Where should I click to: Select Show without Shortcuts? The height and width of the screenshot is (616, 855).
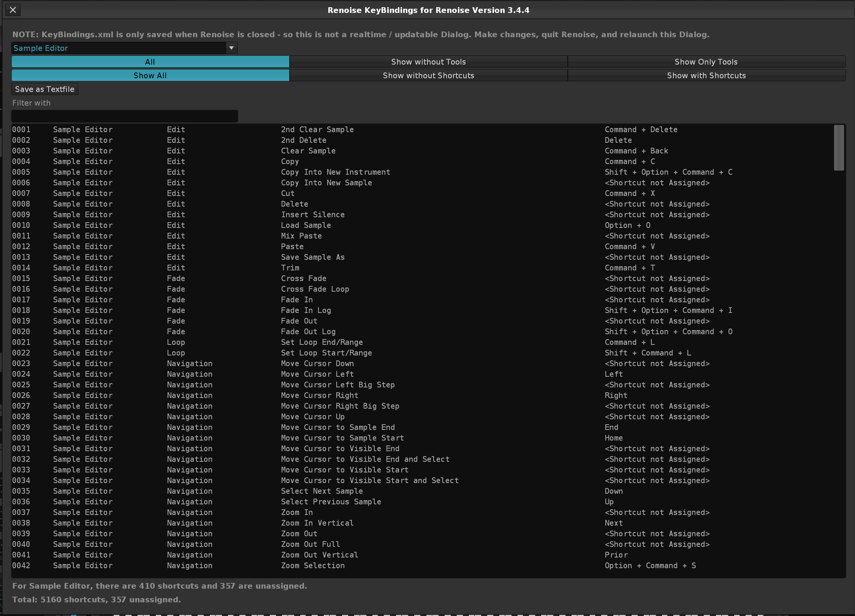(428, 75)
